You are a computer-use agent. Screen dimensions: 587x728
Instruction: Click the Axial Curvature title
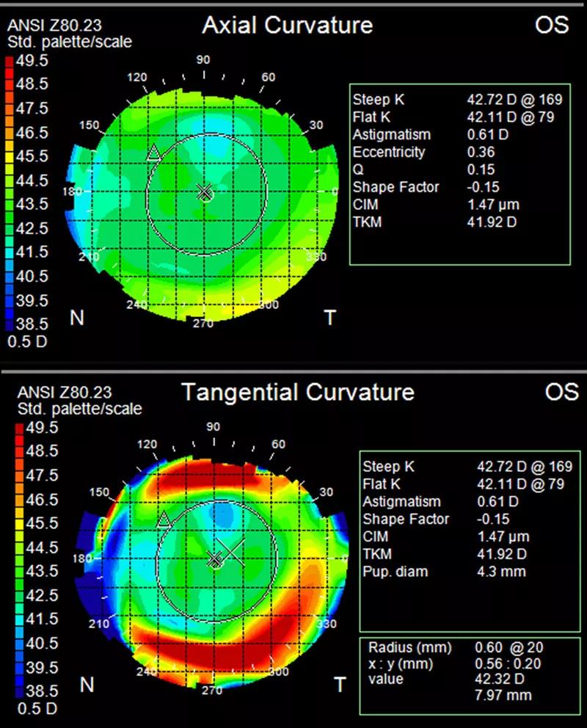(288, 25)
